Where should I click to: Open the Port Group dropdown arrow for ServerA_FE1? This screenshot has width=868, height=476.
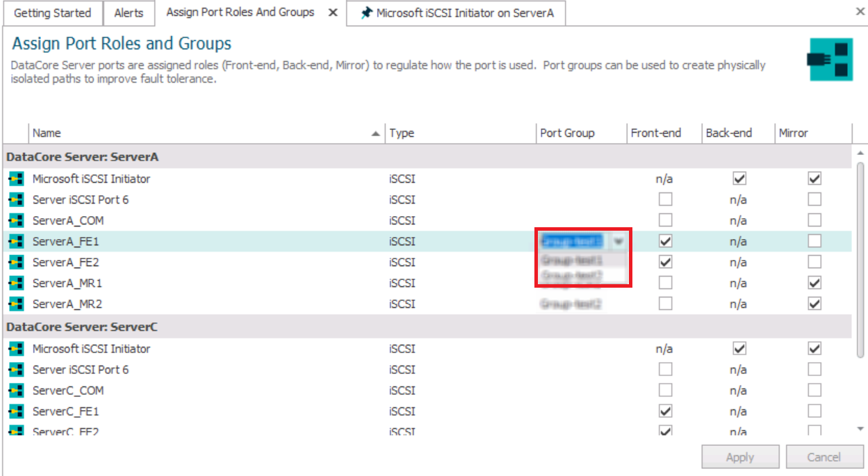pyautogui.click(x=618, y=242)
